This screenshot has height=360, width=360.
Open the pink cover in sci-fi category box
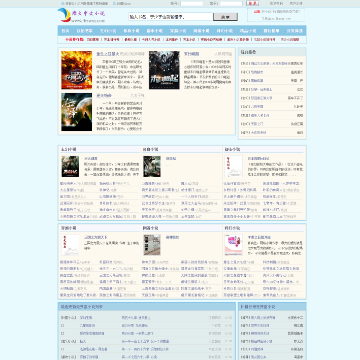(x=233, y=245)
